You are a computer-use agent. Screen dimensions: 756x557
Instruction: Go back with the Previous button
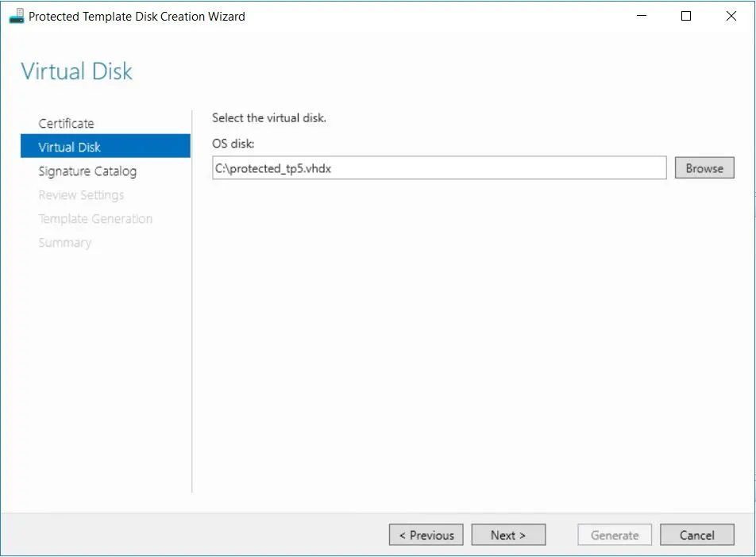pyautogui.click(x=426, y=536)
